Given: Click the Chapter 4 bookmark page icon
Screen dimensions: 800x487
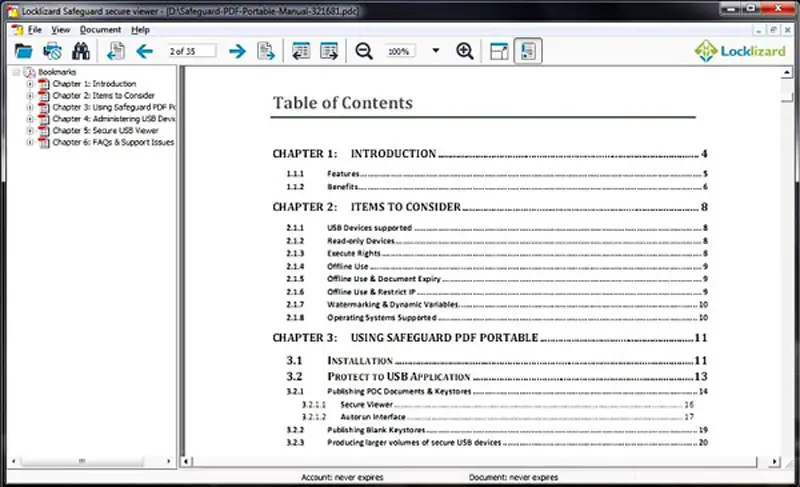Looking at the screenshot, I should click(x=44, y=119).
